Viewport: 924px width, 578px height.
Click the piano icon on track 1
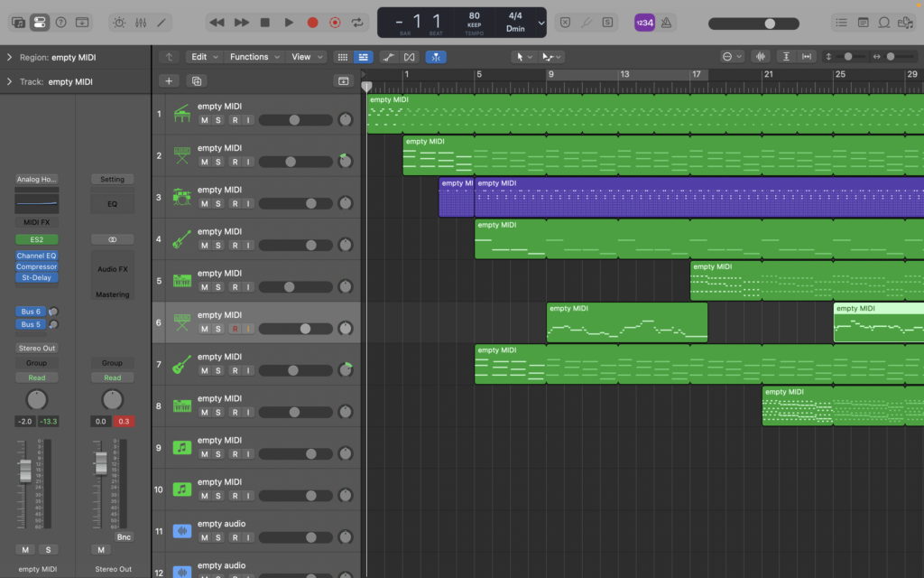(182, 114)
